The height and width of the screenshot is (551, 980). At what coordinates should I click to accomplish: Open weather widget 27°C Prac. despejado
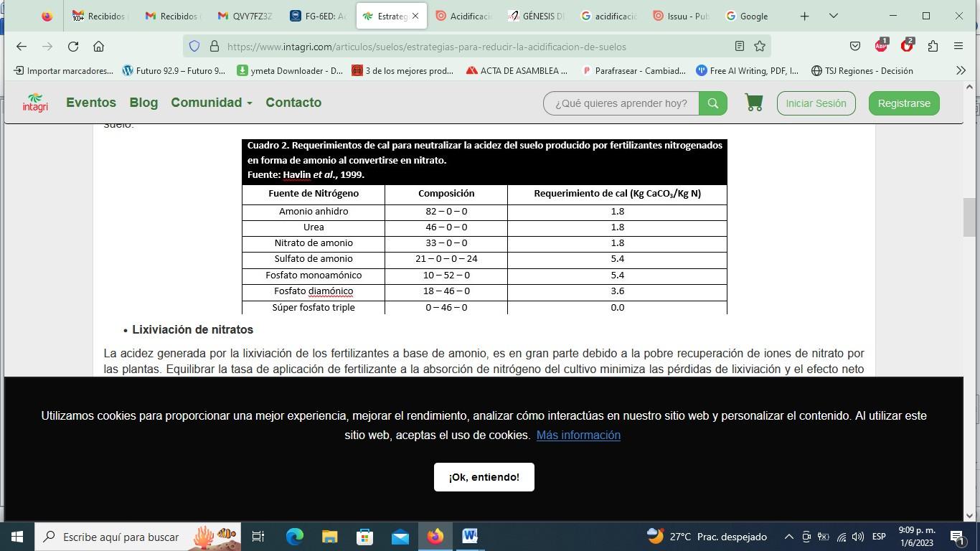(x=707, y=537)
